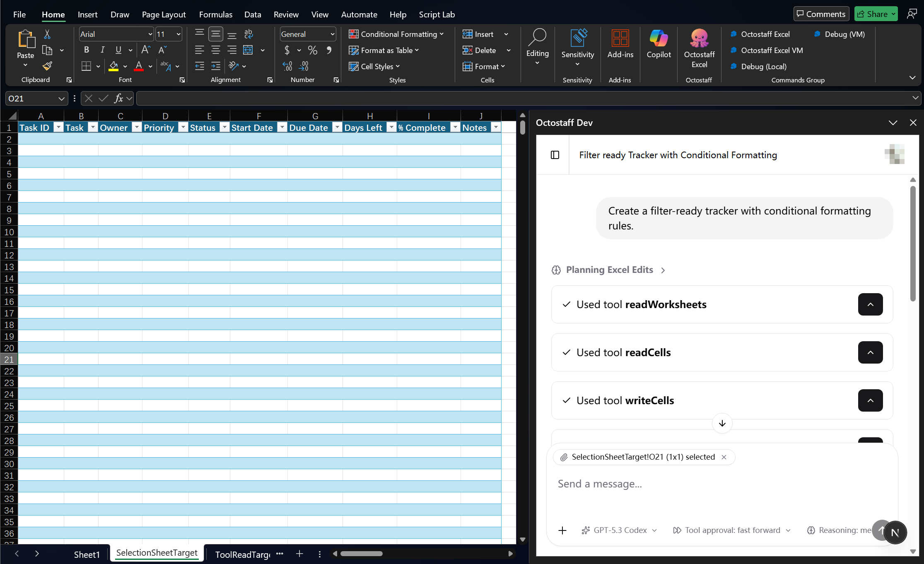The width and height of the screenshot is (924, 564).
Task: Open the Priority column filter dropdown
Action: pyautogui.click(x=183, y=128)
